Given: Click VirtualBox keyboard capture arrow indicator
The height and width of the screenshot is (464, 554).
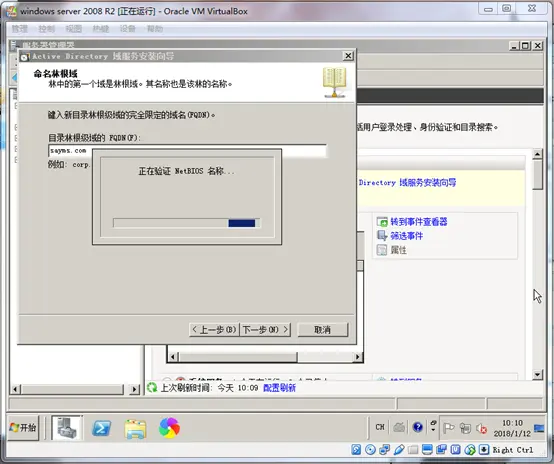Looking at the screenshot, I should [484, 450].
